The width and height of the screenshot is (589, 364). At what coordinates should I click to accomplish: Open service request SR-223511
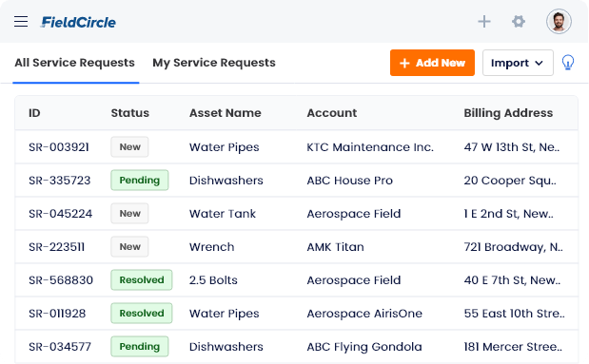pyautogui.click(x=57, y=247)
